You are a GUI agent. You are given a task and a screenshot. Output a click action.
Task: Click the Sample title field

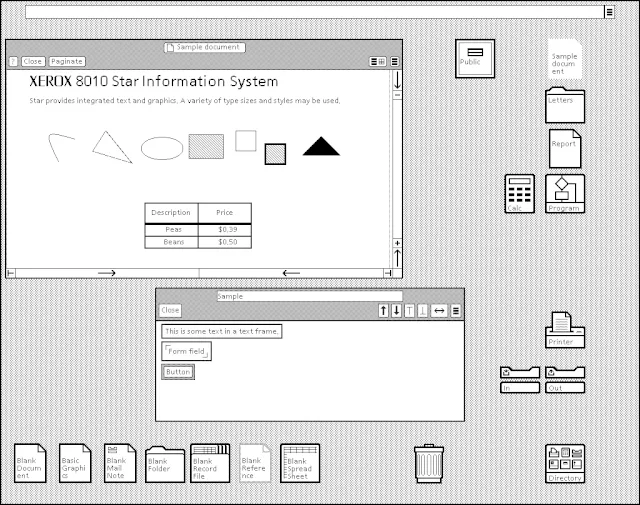point(309,296)
